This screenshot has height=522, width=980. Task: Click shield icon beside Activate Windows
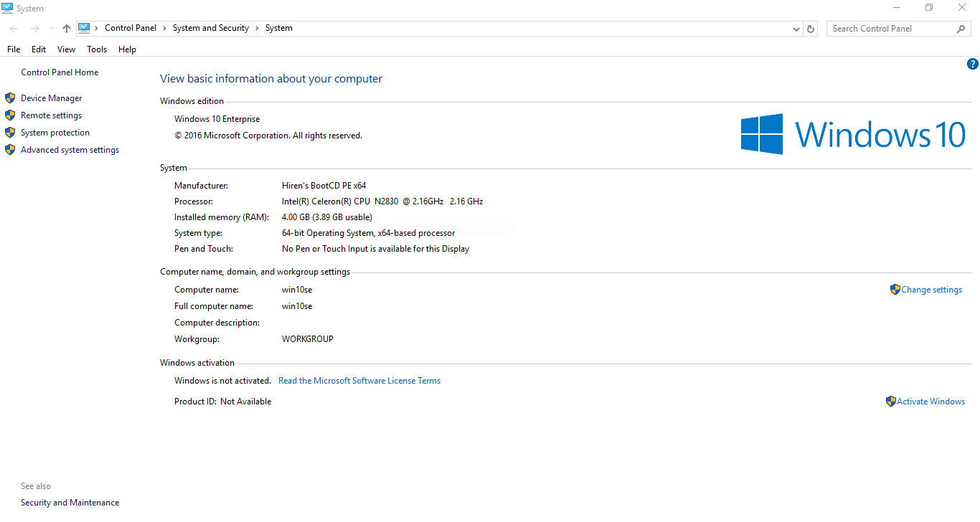pos(891,402)
